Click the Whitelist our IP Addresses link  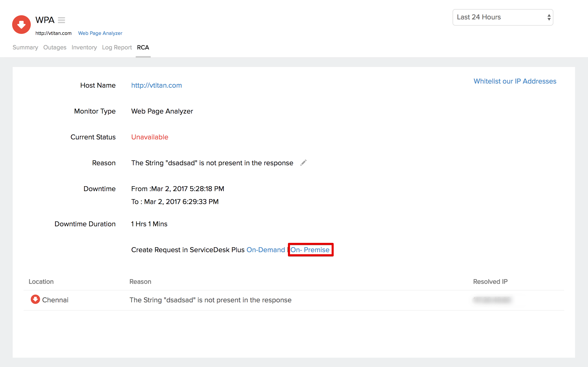coord(515,81)
